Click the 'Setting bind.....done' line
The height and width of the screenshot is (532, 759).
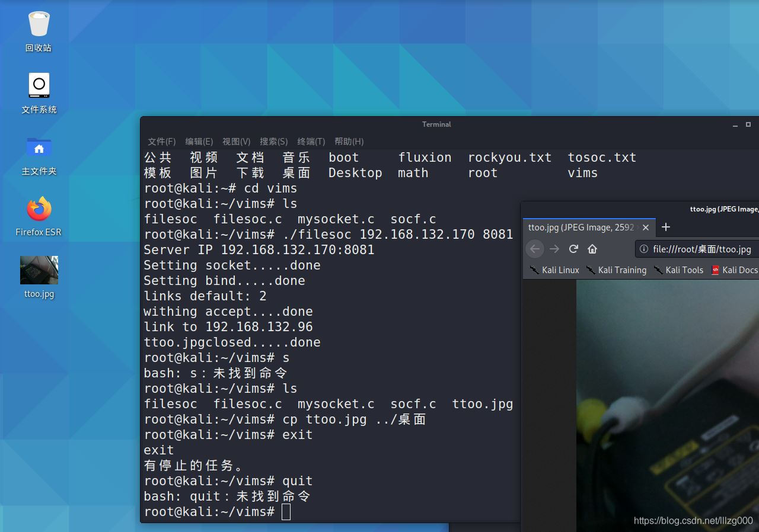224,281
